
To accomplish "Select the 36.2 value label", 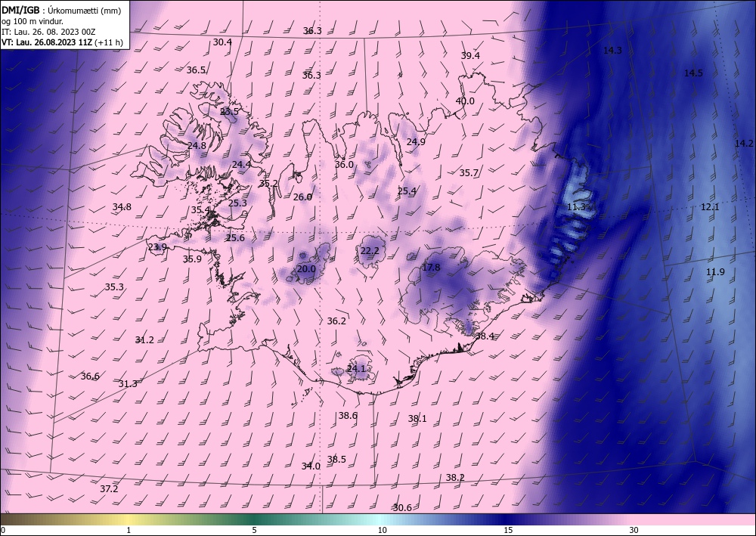I will 336,321.
